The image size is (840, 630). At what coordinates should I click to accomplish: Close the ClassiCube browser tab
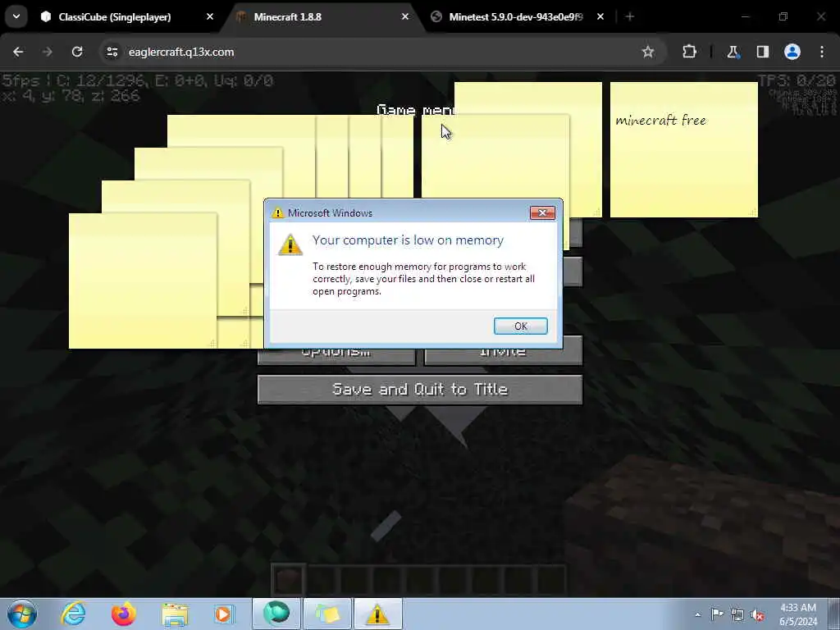point(210,16)
